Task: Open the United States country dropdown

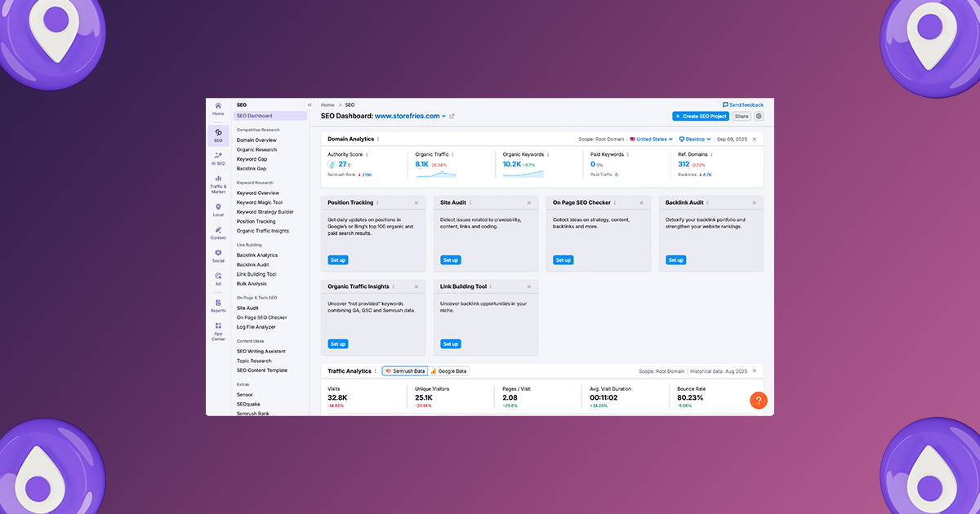Action: click(x=651, y=140)
